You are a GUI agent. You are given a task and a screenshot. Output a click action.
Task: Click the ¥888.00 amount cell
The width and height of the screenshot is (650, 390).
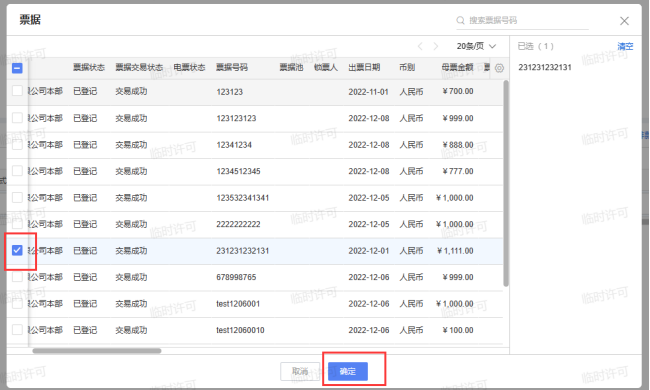[x=458, y=145]
